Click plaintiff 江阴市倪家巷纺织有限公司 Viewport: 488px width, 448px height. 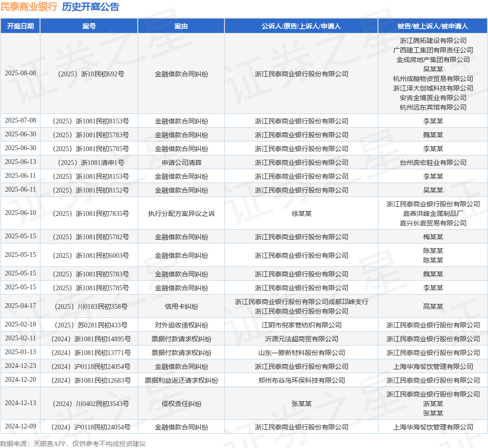[x=302, y=325]
